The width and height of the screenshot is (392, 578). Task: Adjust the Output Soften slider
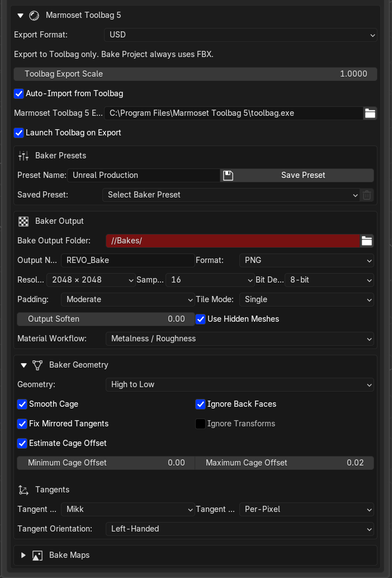click(106, 319)
